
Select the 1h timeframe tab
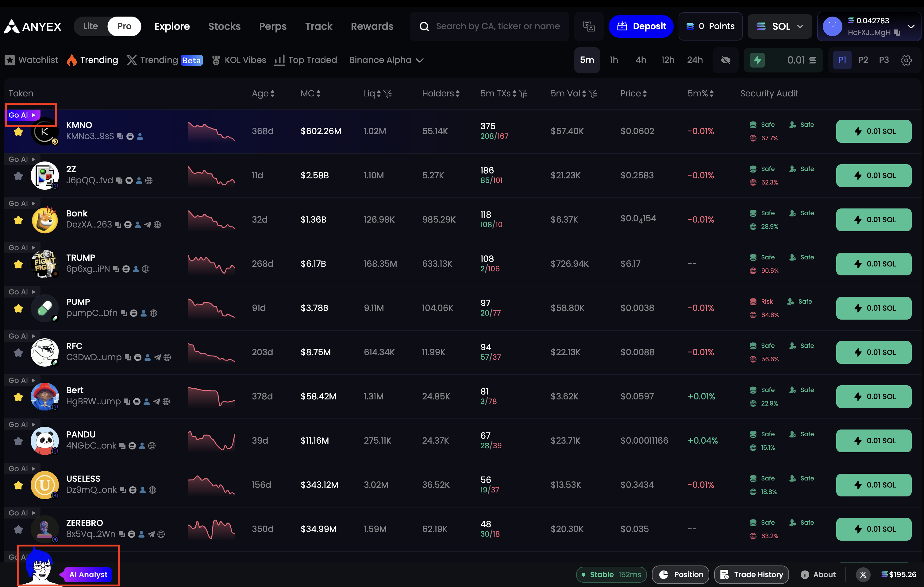614,60
